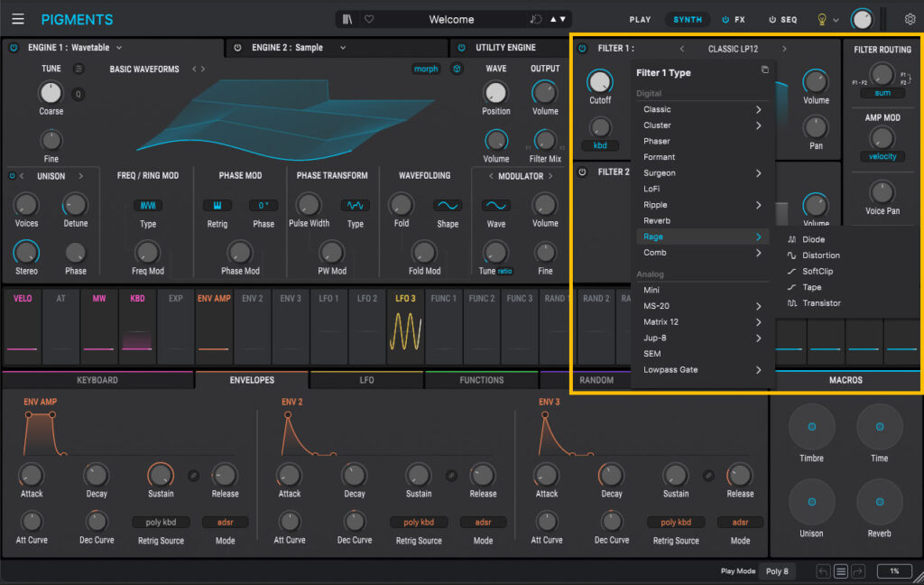Expand the Classic filter submenu
The width and height of the screenshot is (924, 585).
click(x=701, y=109)
